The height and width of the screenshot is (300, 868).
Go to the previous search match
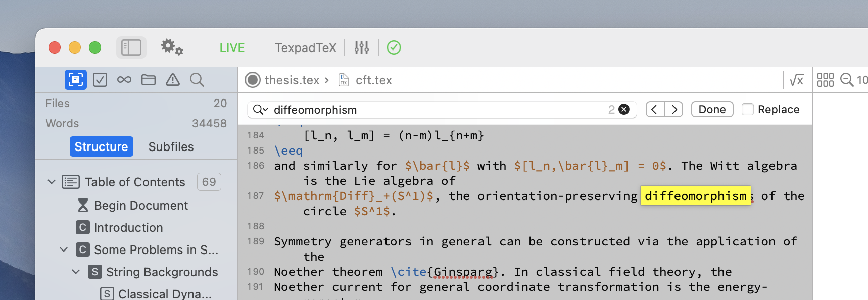tap(655, 109)
